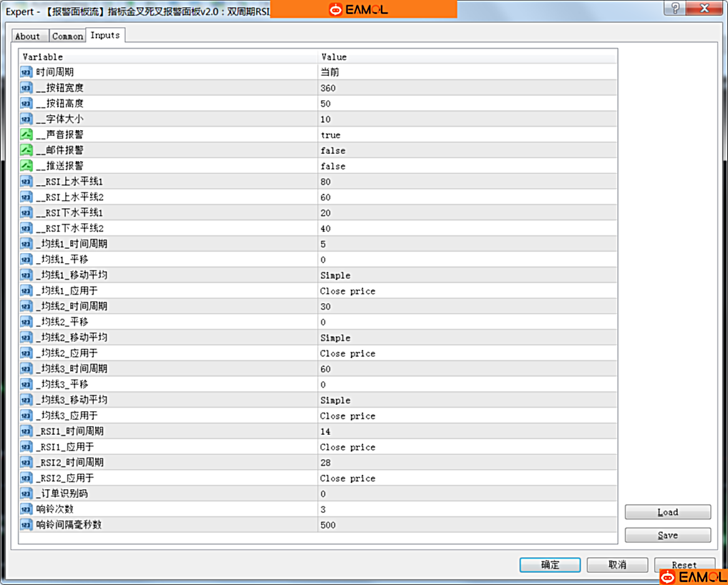728x585 pixels.
Task: Open _均线3_应用于 Close price dropdown
Action: tap(467, 416)
